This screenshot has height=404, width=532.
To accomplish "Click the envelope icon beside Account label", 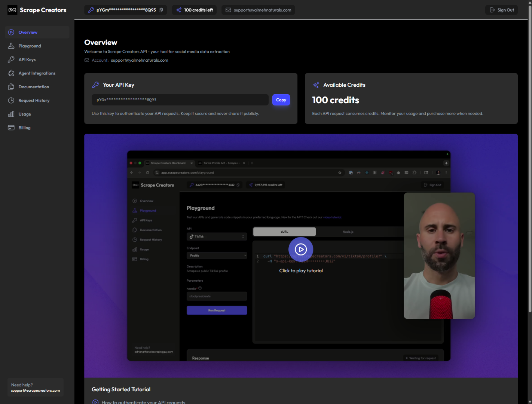I will 87,60.
